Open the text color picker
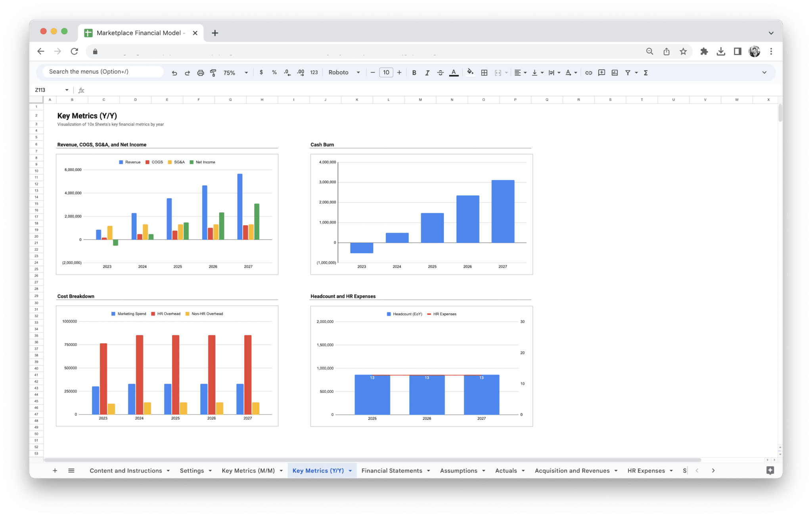The image size is (812, 517). [x=454, y=72]
